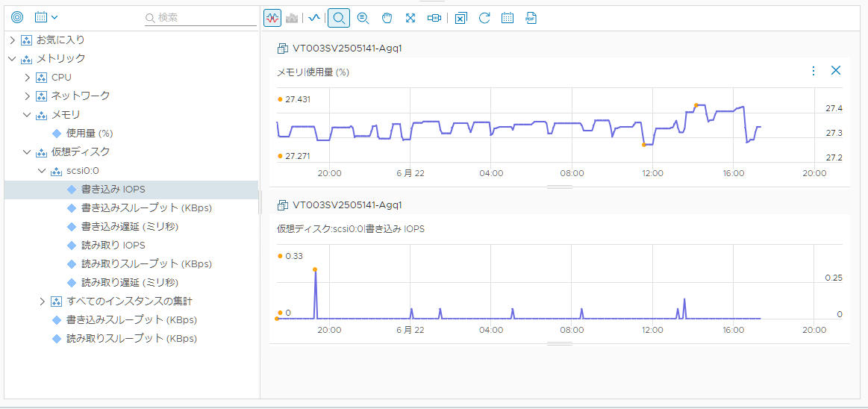This screenshot has height=409, width=868.
Task: Select 読み取り IOPS metric
Action: [113, 246]
